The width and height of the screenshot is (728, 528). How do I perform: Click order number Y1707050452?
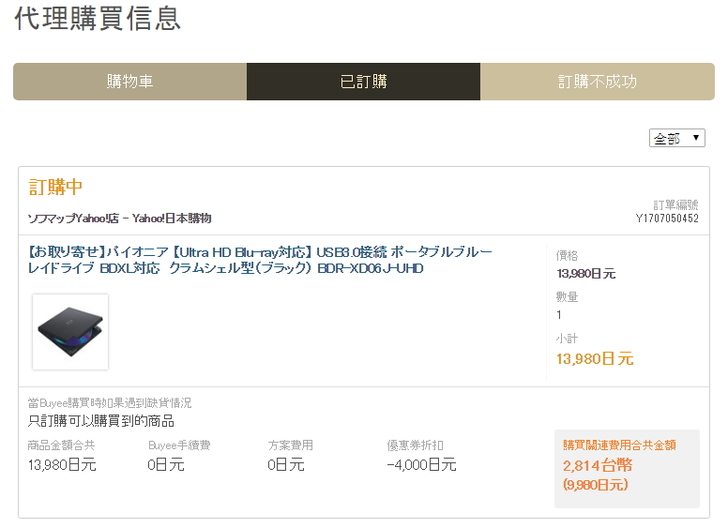pos(667,218)
